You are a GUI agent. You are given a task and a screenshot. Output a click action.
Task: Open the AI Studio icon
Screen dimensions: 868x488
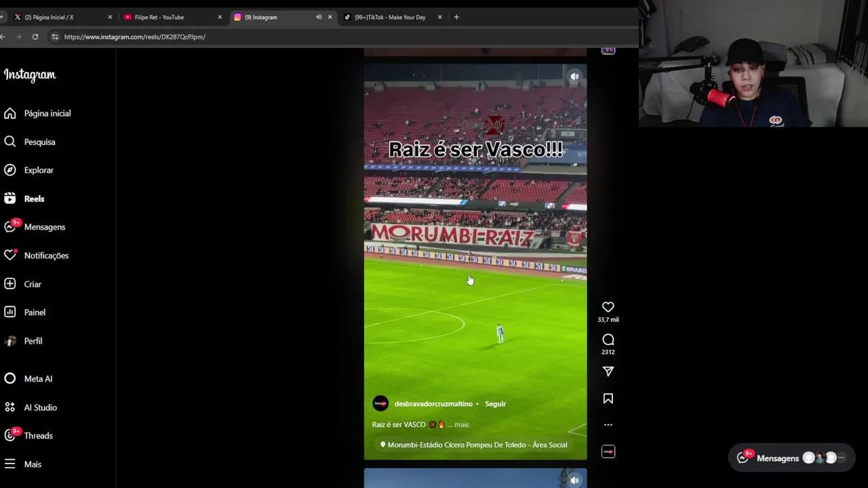click(10, 407)
